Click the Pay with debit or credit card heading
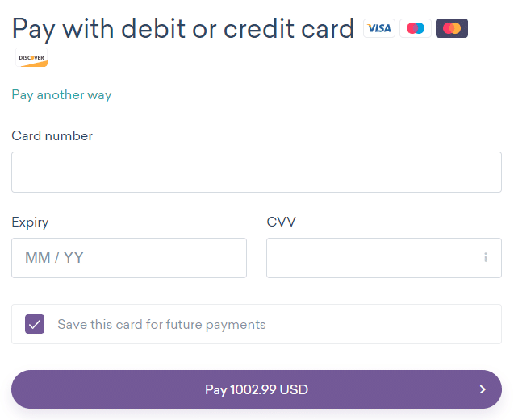The height and width of the screenshot is (420, 514). click(183, 29)
